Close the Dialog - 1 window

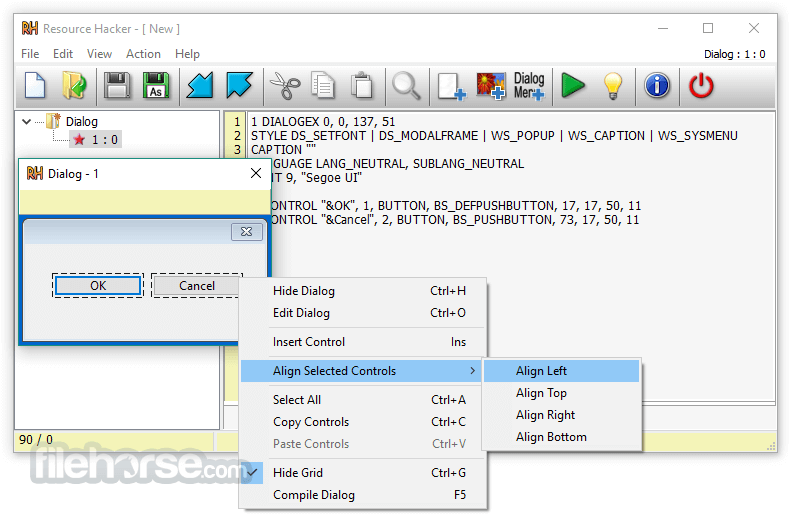[x=256, y=174]
